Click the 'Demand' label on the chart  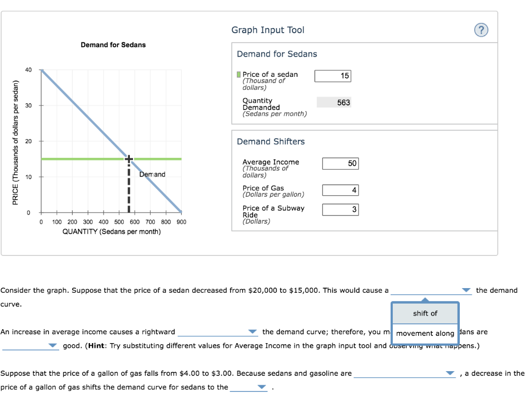pos(151,174)
